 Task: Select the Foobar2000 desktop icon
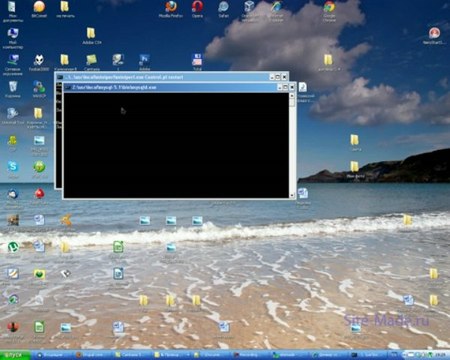tap(39, 60)
